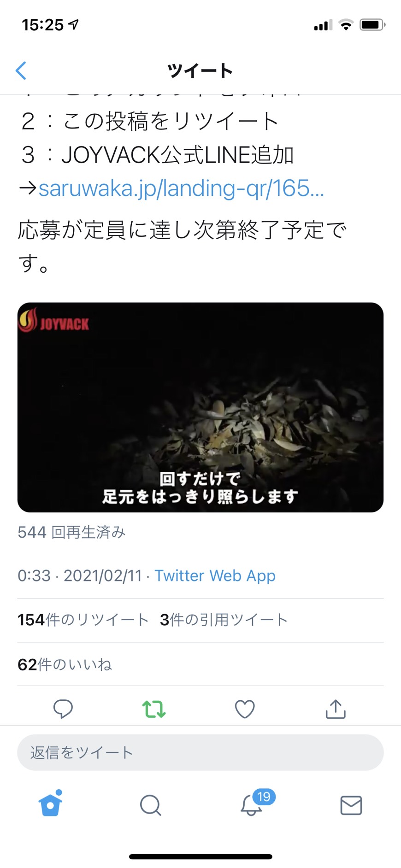Toggle the green retweet icon

[x=154, y=709]
